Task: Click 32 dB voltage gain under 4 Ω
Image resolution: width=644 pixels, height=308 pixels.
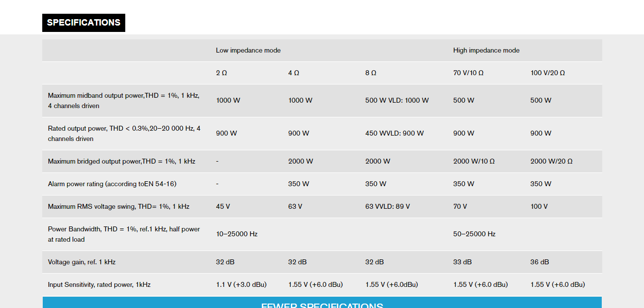Action: pyautogui.click(x=298, y=262)
